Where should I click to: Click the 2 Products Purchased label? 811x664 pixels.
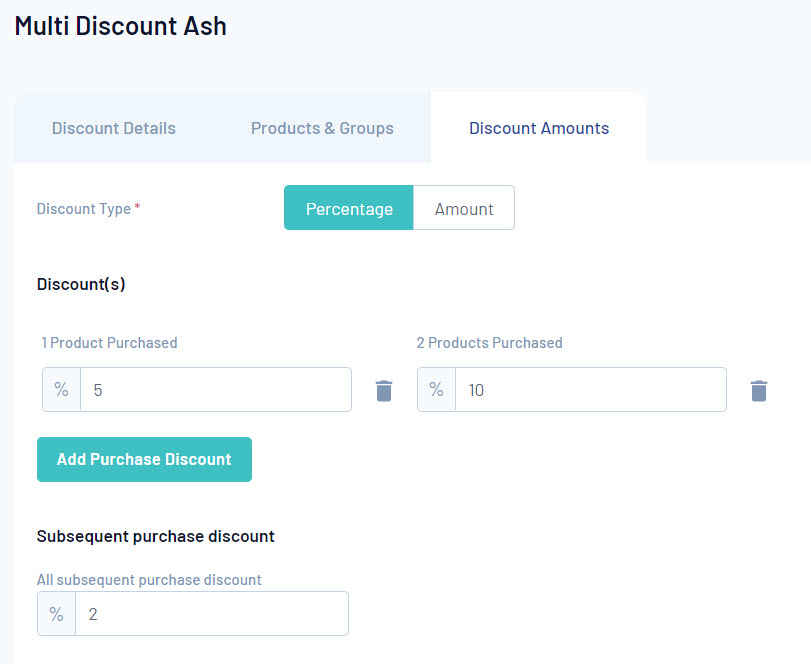click(x=489, y=343)
